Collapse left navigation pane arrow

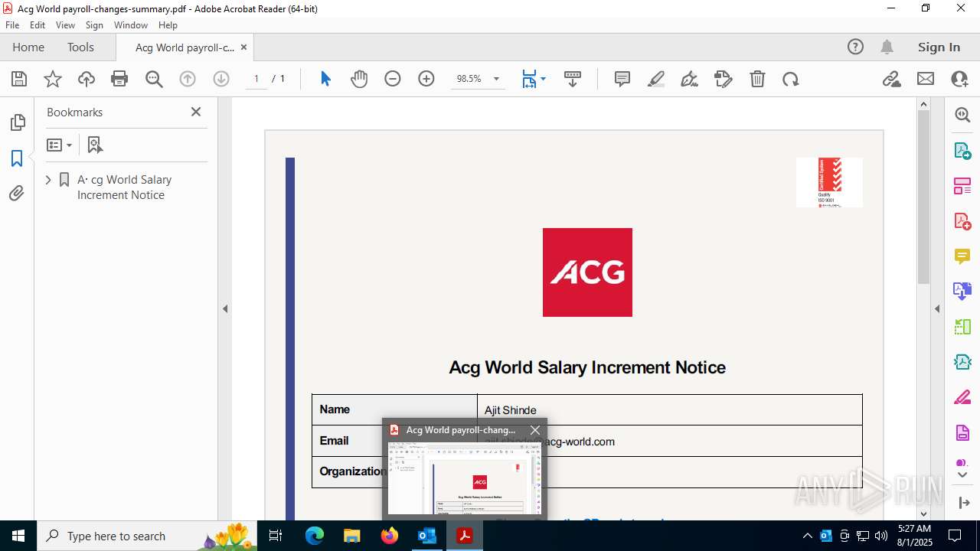[x=225, y=309]
